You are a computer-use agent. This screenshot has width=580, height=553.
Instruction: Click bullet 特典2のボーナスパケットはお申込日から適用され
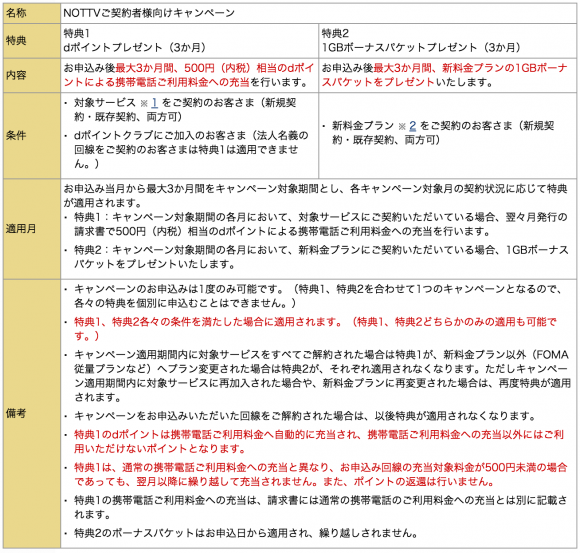[246, 533]
